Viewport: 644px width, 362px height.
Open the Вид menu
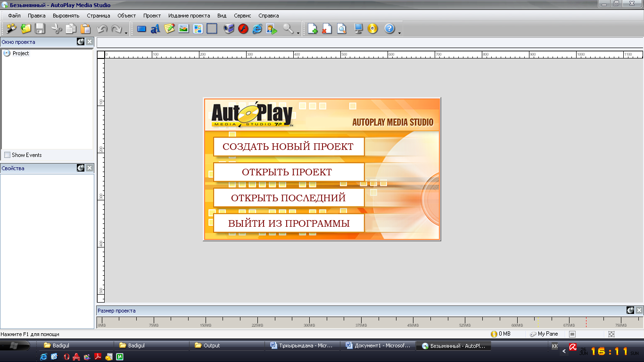point(222,16)
